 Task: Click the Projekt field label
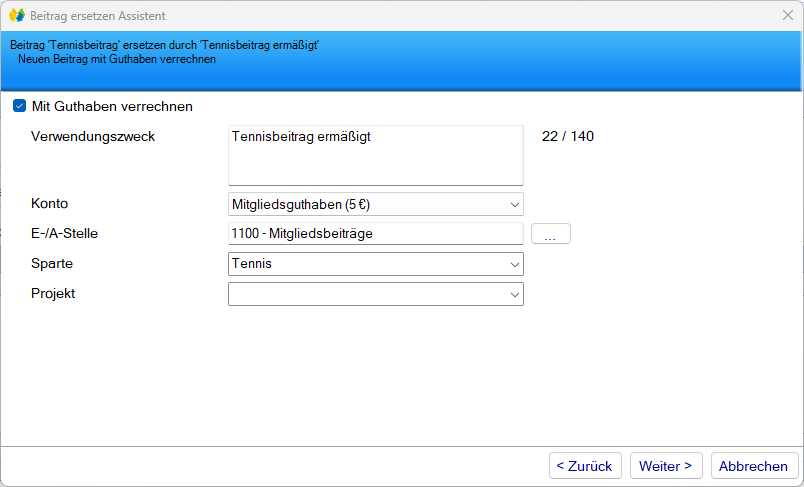[x=54, y=293]
